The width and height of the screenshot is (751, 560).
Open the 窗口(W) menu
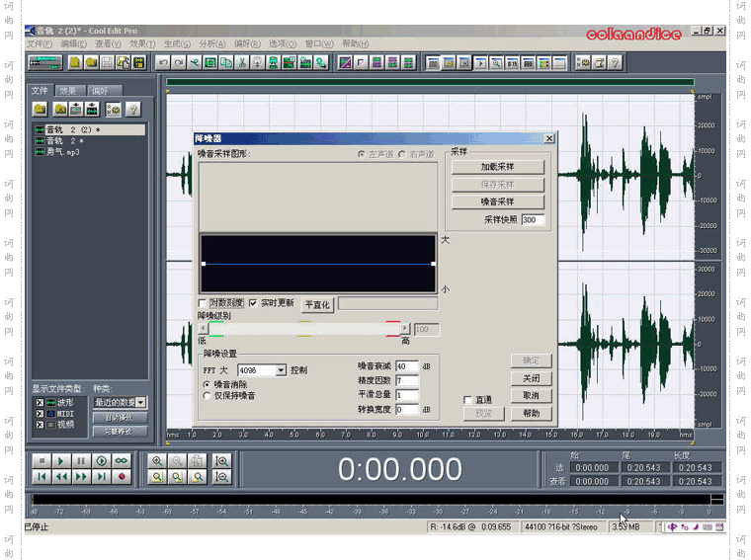[x=319, y=44]
